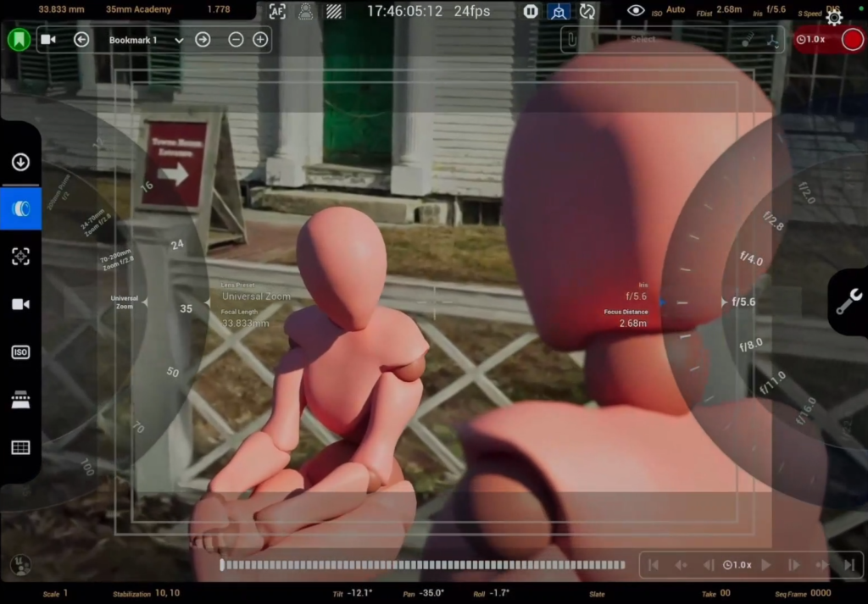
Task: Open the focus reticle tool
Action: pos(20,257)
